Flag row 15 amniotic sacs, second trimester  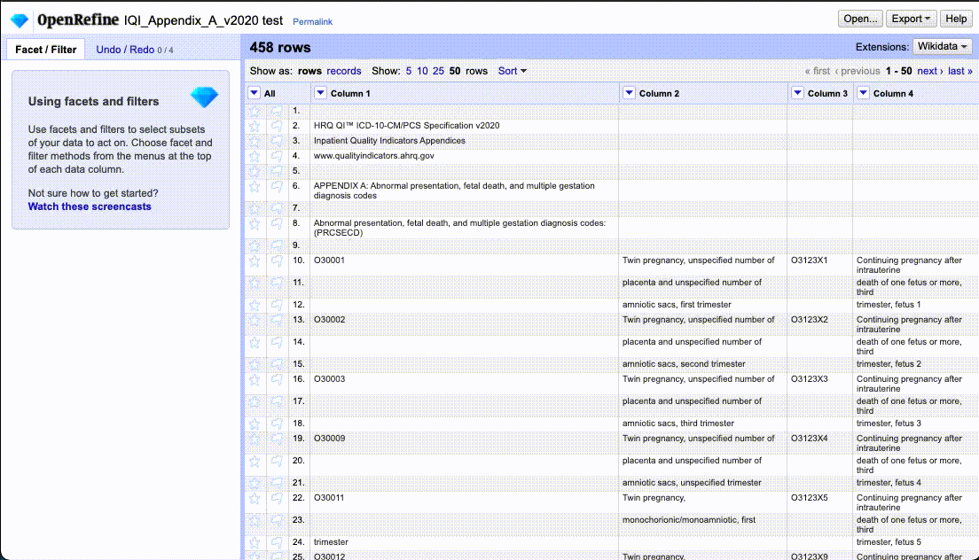tap(277, 365)
